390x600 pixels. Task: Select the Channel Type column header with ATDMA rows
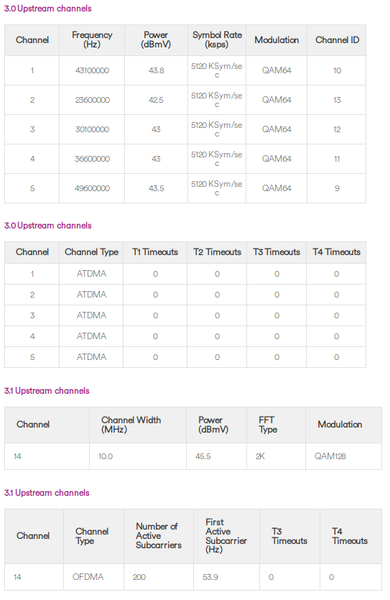point(91,252)
